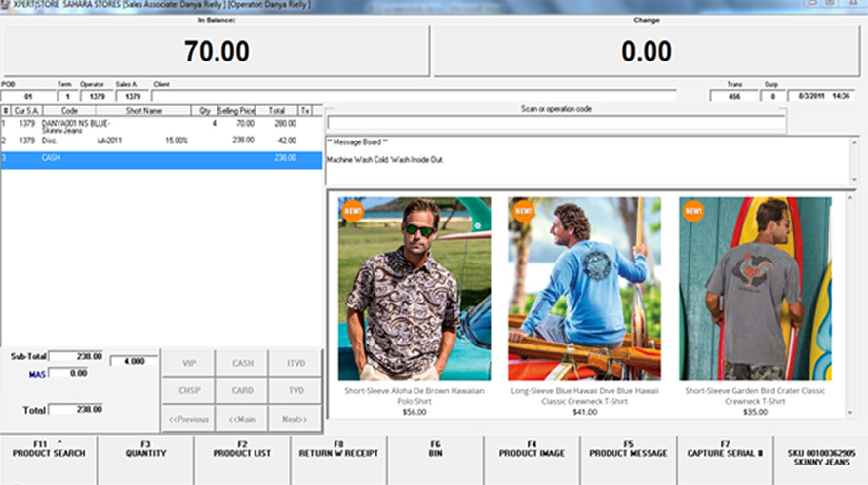Open the Brown Hawaiian Polo Shirt image
Viewport: 868px width, 485px height.
pyautogui.click(x=414, y=288)
